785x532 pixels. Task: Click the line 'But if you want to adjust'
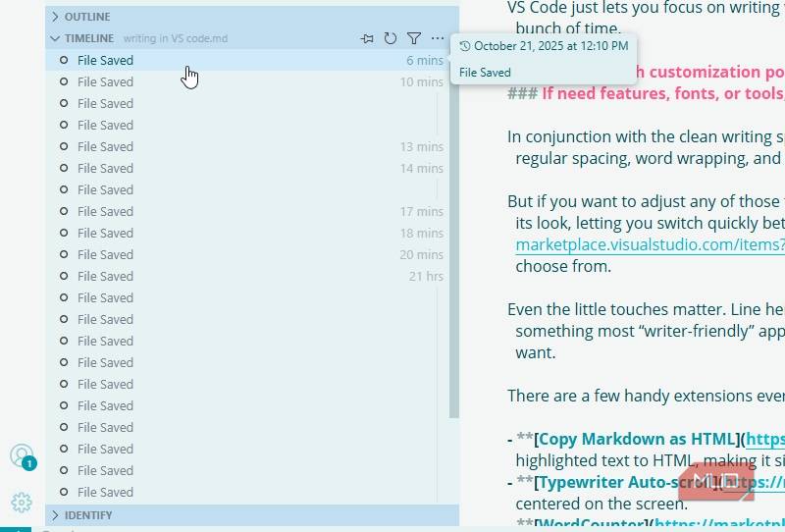point(646,201)
